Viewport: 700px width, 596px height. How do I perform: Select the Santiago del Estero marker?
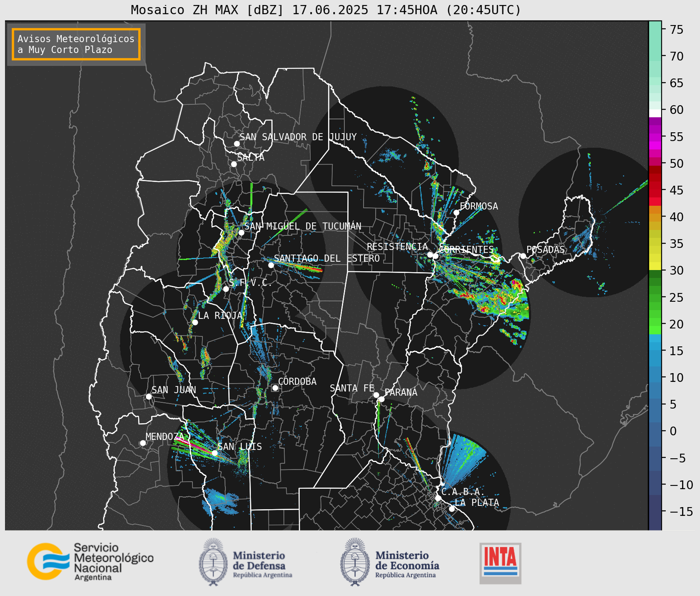click(271, 265)
